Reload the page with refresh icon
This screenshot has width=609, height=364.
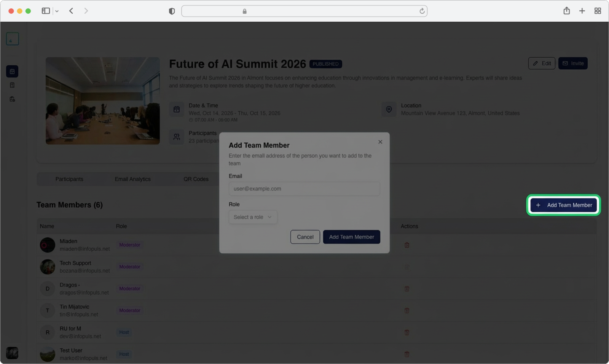tap(422, 11)
